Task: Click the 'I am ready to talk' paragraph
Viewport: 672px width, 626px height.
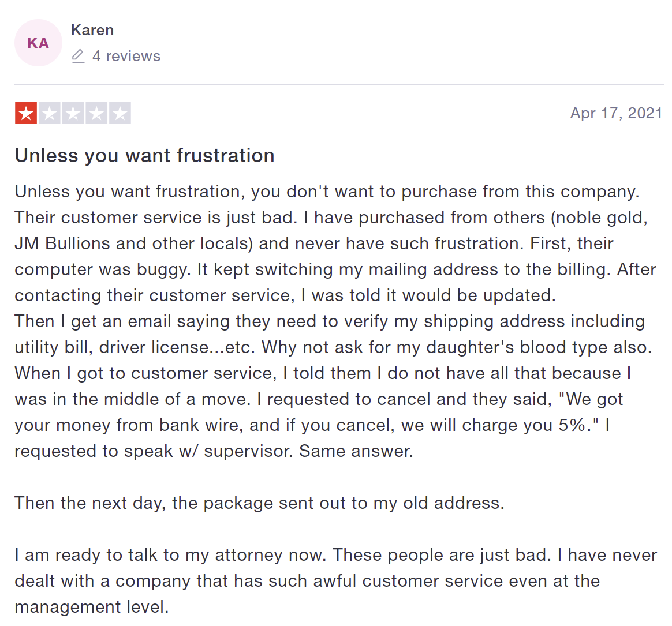Action: coord(335,581)
